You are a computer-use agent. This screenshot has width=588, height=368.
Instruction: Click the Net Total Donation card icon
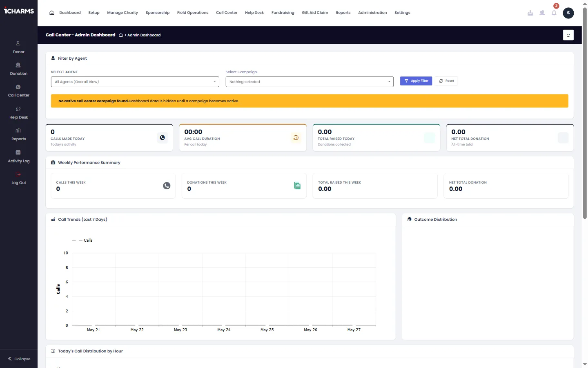coord(563,138)
